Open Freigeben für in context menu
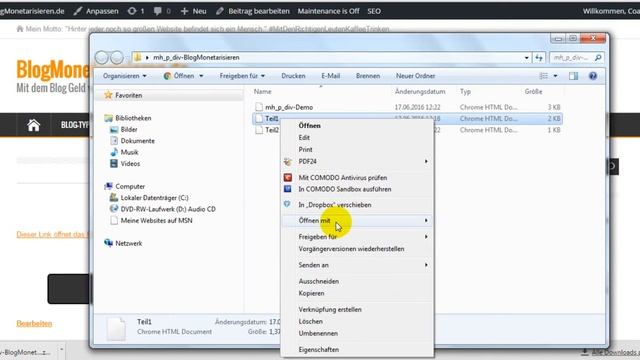The image size is (640, 360). [318, 237]
